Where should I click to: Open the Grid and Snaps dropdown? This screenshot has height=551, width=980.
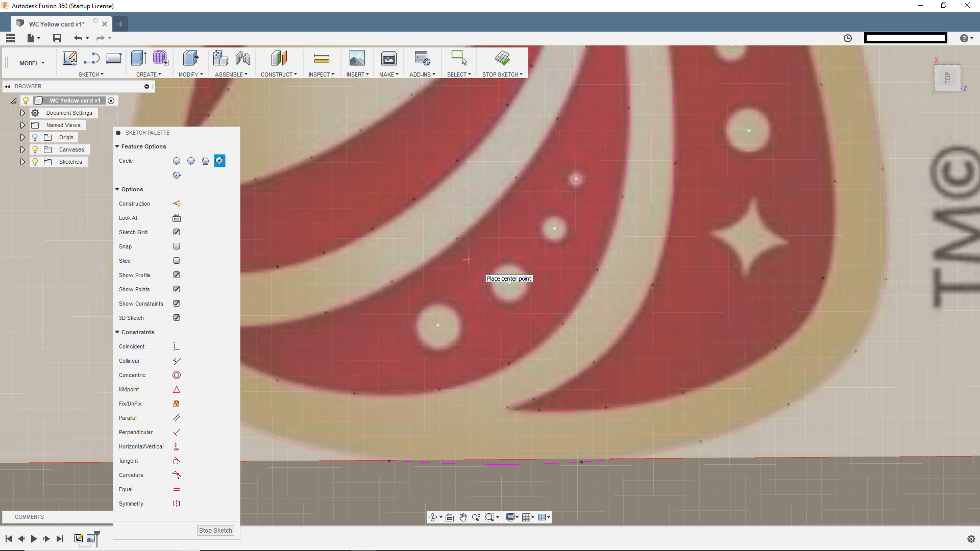529,517
